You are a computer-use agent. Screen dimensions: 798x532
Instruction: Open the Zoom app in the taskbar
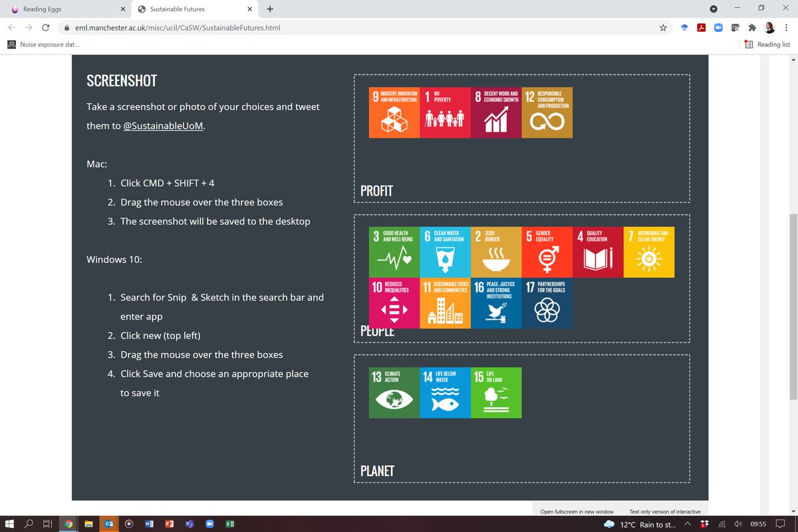coord(209,524)
